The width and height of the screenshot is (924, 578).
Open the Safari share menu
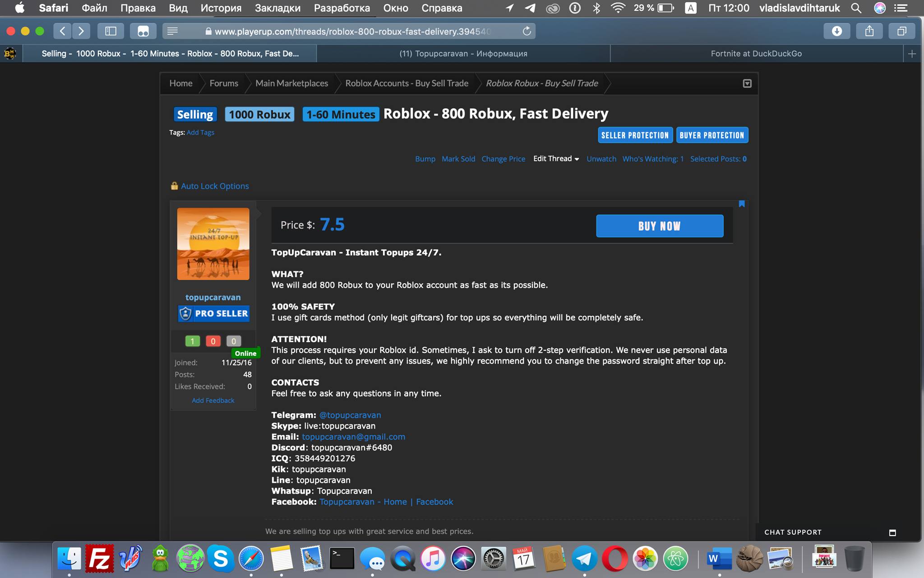(869, 31)
